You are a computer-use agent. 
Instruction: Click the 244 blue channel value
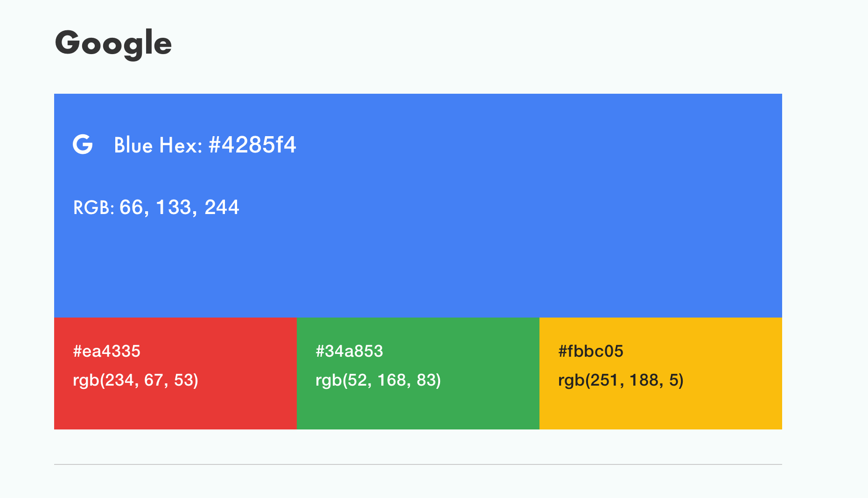(222, 207)
